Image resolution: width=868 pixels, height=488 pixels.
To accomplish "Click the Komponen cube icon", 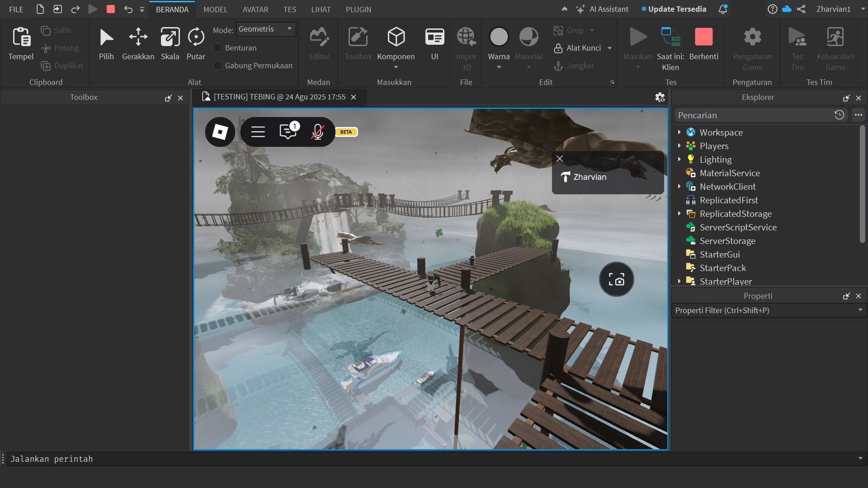I will [x=396, y=37].
